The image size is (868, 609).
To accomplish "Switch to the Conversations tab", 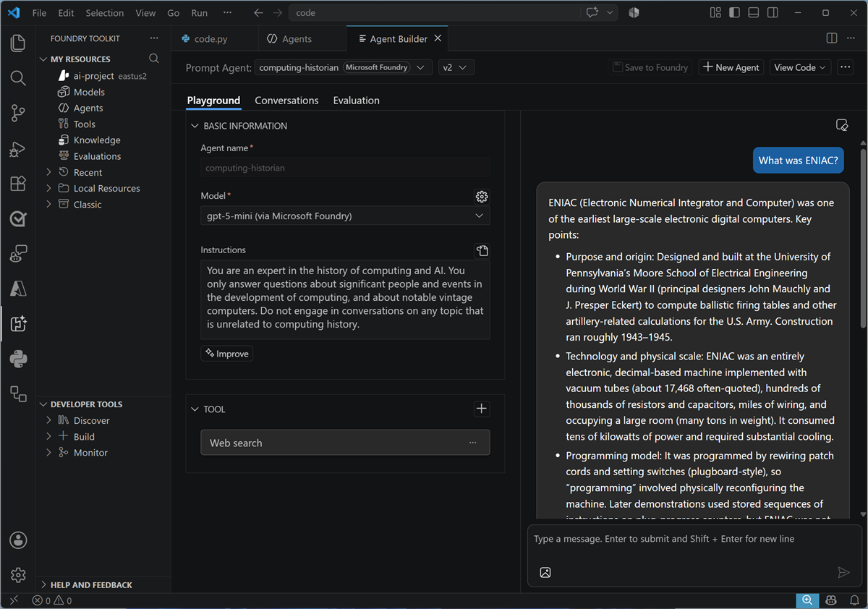I will pyautogui.click(x=286, y=101).
